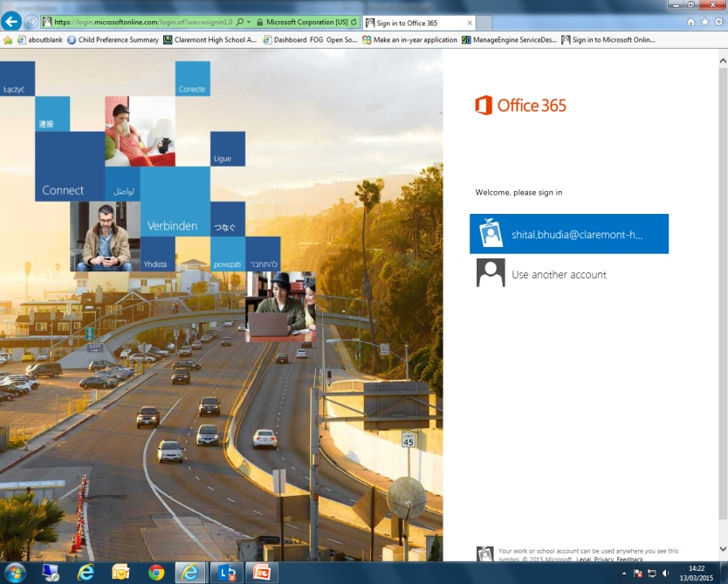Open the FOG favorite link
The height and width of the screenshot is (584, 728).
(316, 40)
